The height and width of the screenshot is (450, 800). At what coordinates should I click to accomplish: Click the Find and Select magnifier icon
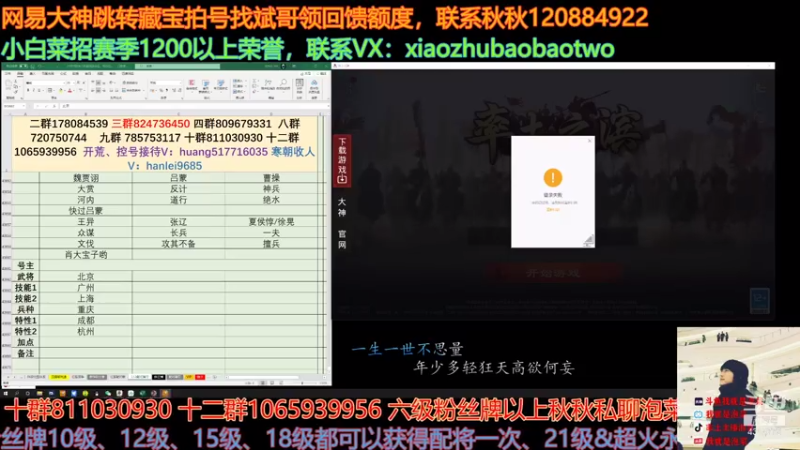click(283, 82)
